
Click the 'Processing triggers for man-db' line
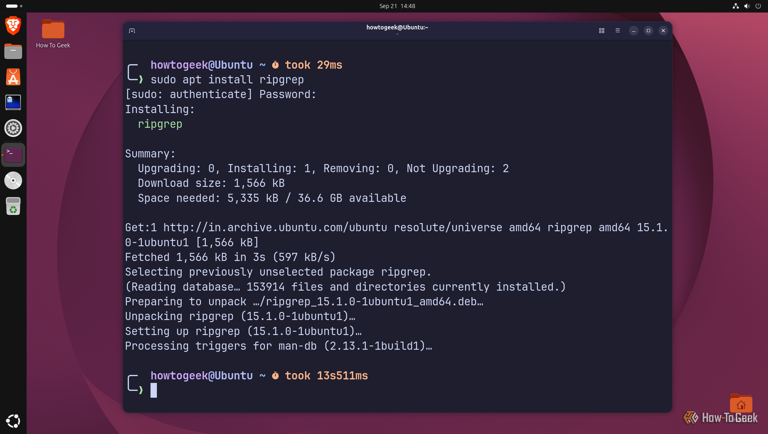[278, 346]
